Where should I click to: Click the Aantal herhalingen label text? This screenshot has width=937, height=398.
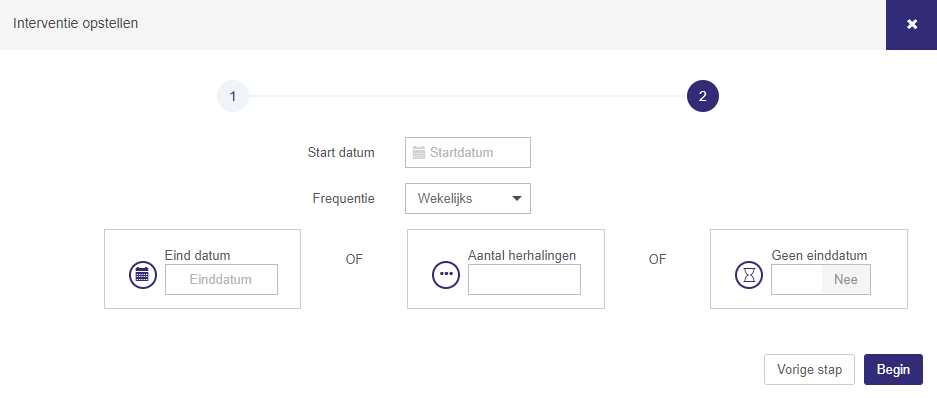522,256
